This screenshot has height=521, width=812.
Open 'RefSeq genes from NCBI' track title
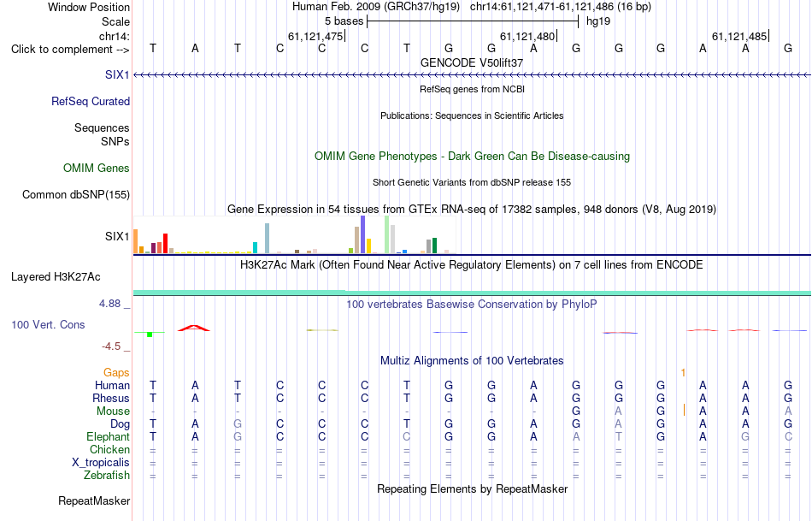pyautogui.click(x=473, y=89)
